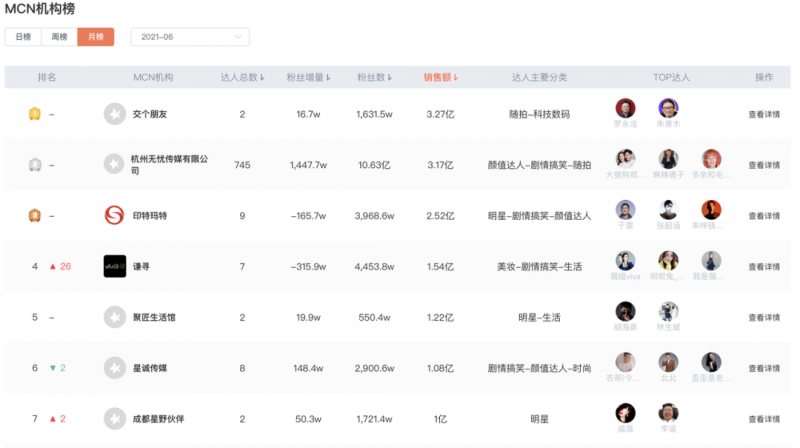Click the 谦寻 black logo icon
800x448 pixels.
click(x=115, y=266)
